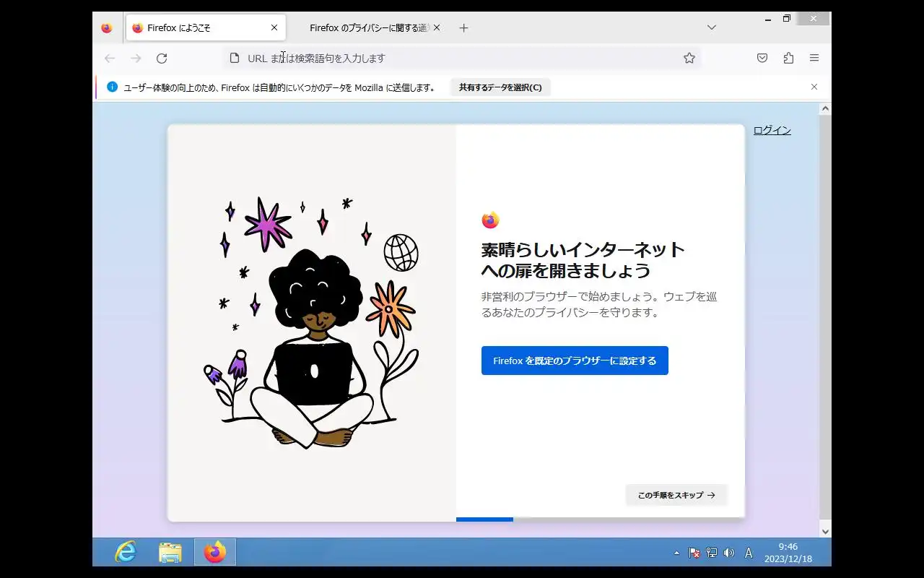Reload the current page
Screen dimensions: 924x578
pos(162,59)
